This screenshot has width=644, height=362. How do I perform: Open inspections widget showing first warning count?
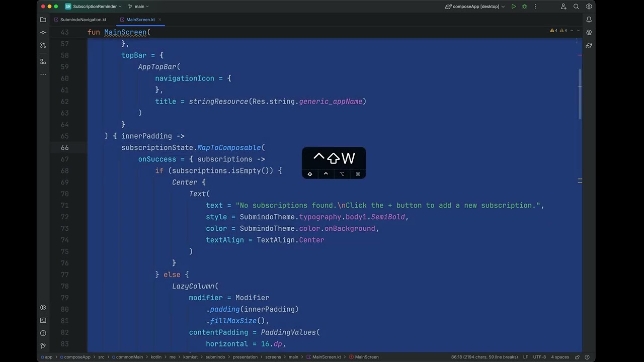(553, 31)
